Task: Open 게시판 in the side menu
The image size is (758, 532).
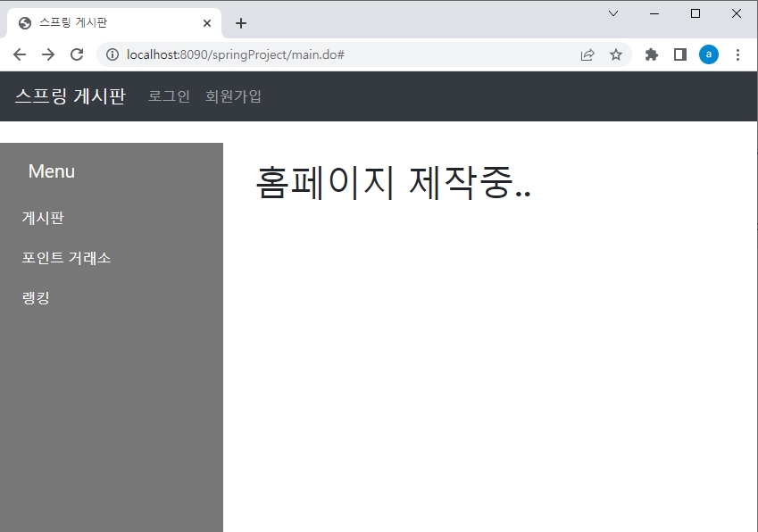Action: (x=43, y=218)
